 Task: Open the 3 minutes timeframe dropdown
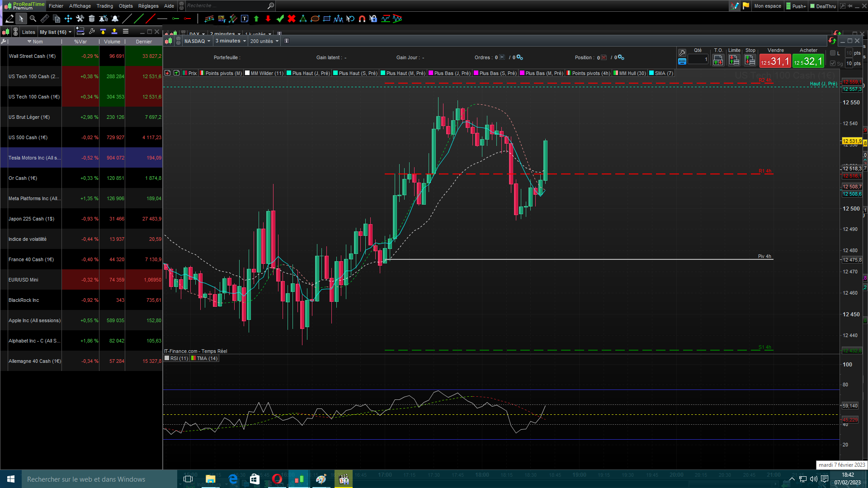[x=231, y=41]
